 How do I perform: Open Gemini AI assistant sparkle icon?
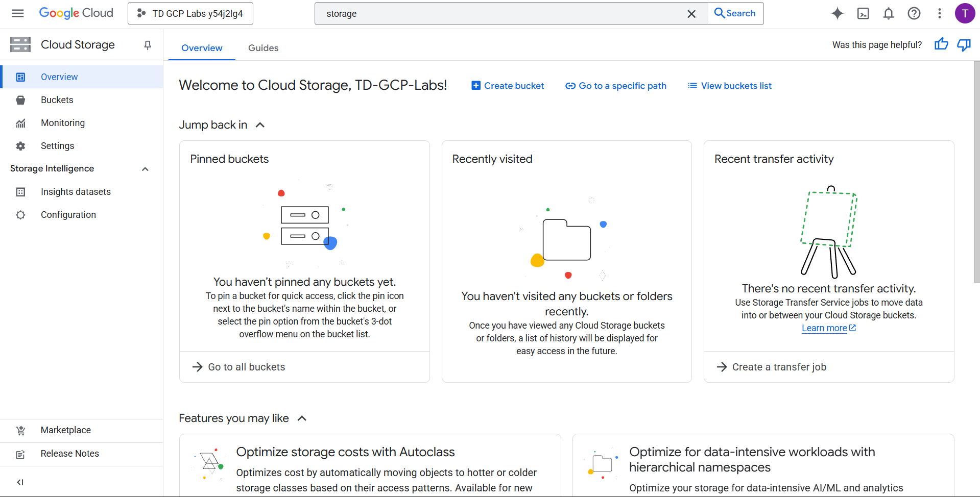(x=837, y=13)
